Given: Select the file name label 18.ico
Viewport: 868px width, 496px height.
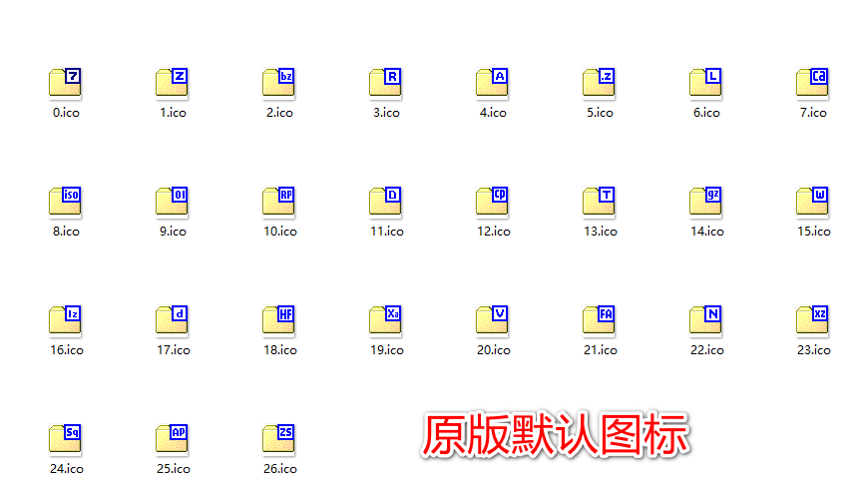Looking at the screenshot, I should (x=280, y=350).
